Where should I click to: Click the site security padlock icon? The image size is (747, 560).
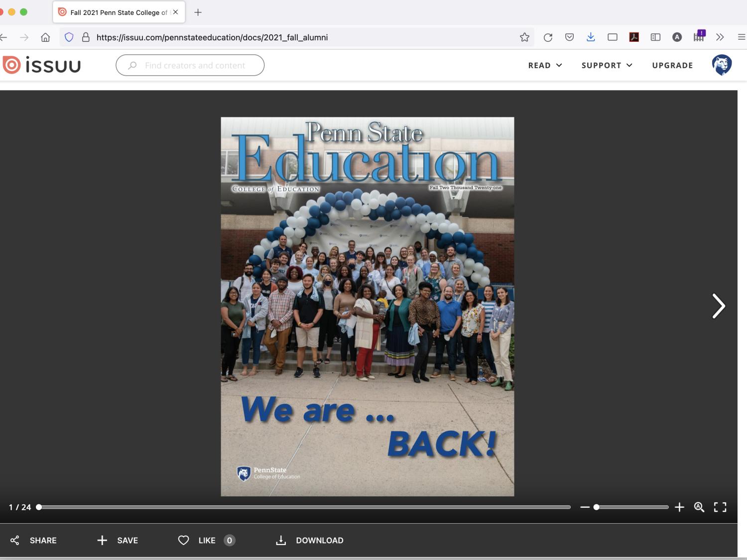coord(86,37)
